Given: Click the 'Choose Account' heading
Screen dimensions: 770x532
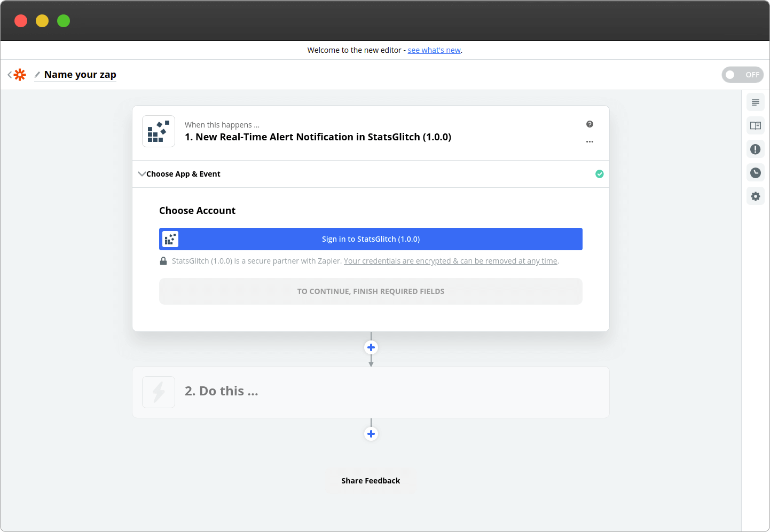Looking at the screenshot, I should click(x=197, y=211).
